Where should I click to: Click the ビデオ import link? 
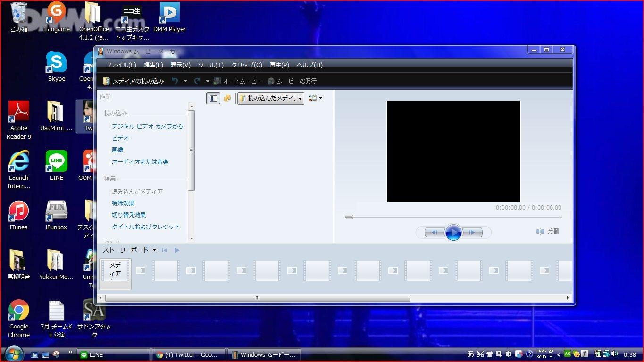tap(120, 138)
